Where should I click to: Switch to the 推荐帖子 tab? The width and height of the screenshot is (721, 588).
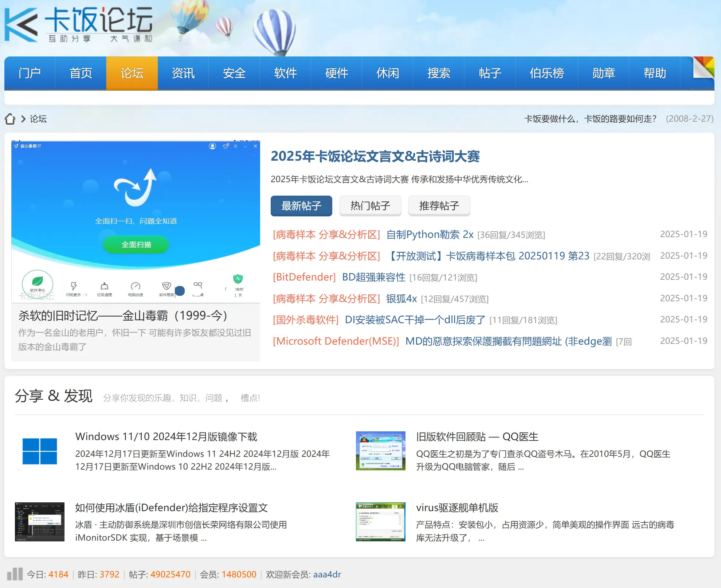(x=439, y=206)
